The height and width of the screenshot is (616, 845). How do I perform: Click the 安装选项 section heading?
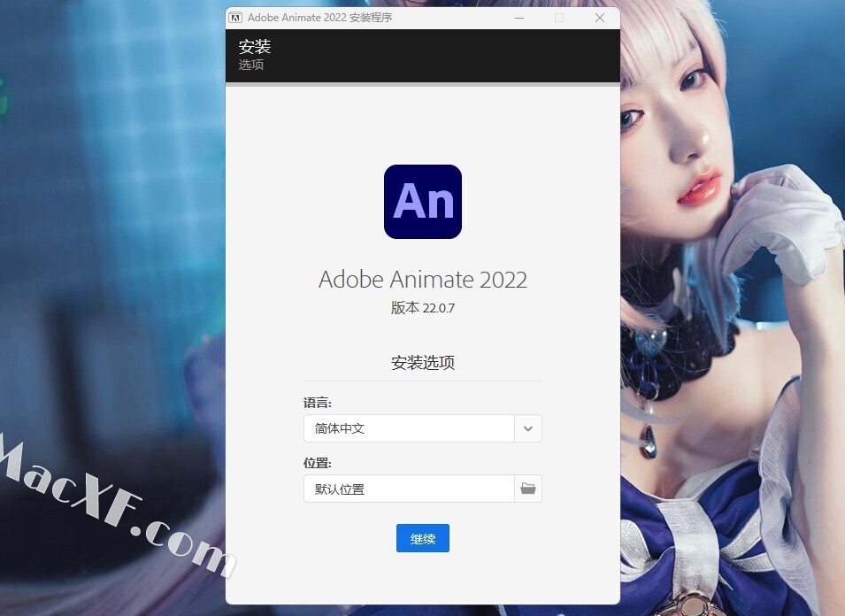click(423, 363)
